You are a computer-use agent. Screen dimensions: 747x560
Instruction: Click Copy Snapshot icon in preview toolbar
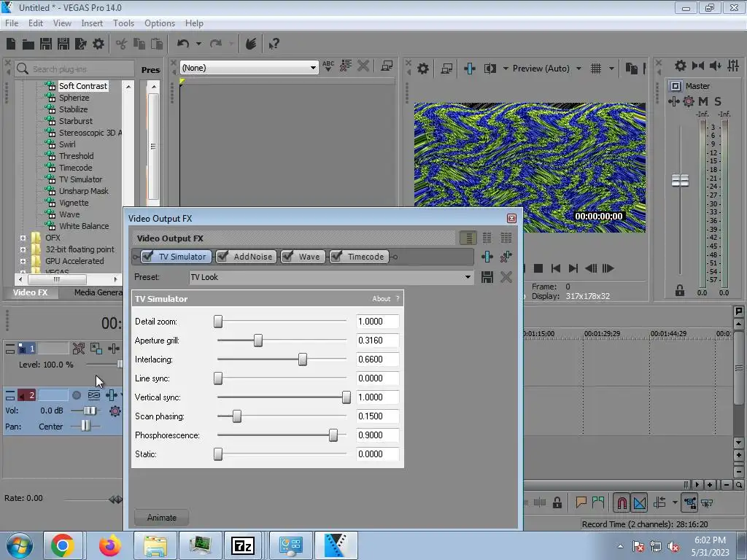tap(632, 69)
